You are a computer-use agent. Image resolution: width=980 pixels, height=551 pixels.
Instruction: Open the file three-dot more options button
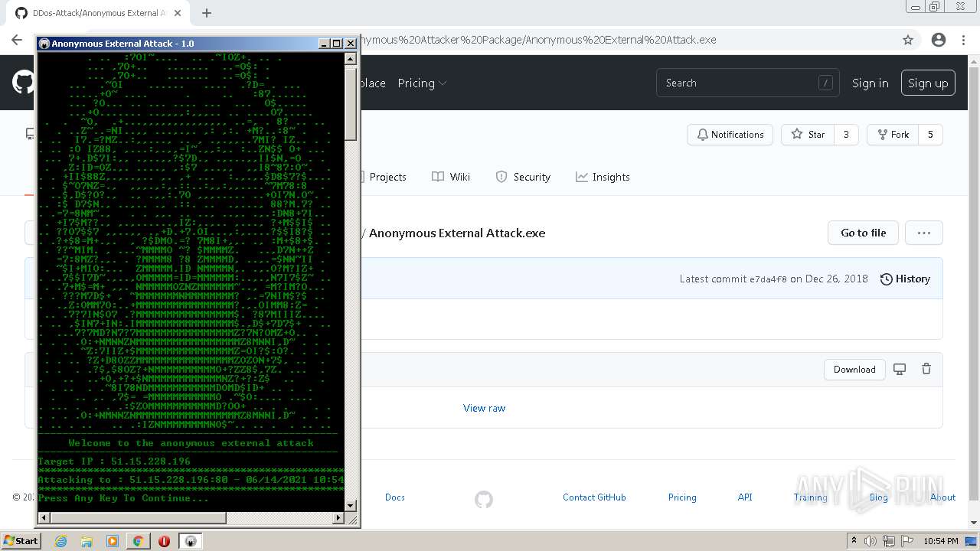pos(924,233)
